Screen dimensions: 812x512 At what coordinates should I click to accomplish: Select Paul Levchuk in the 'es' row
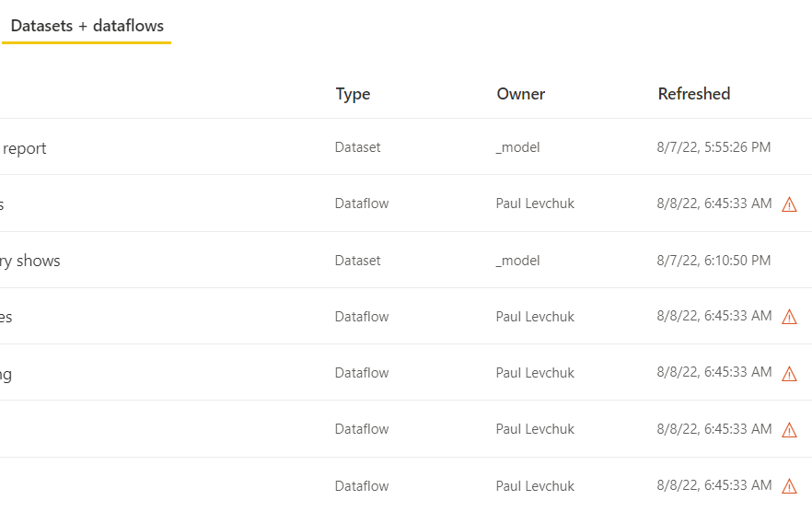pyautogui.click(x=535, y=317)
